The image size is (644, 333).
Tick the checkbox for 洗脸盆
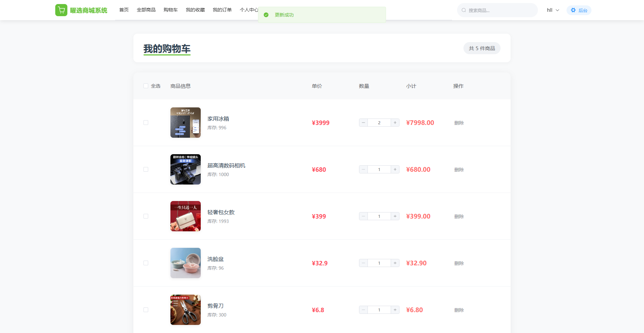pyautogui.click(x=146, y=263)
